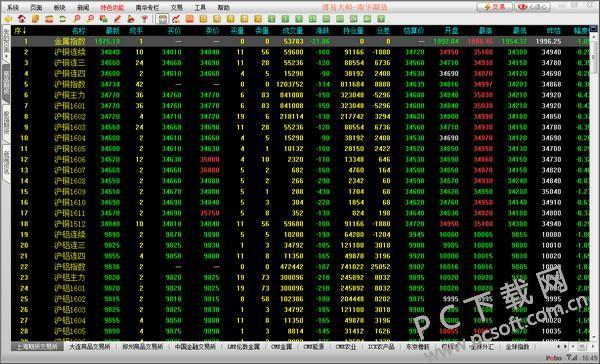Switch to the 中国金融交易所 tab
This screenshot has height=364, width=600.
[x=196, y=347]
